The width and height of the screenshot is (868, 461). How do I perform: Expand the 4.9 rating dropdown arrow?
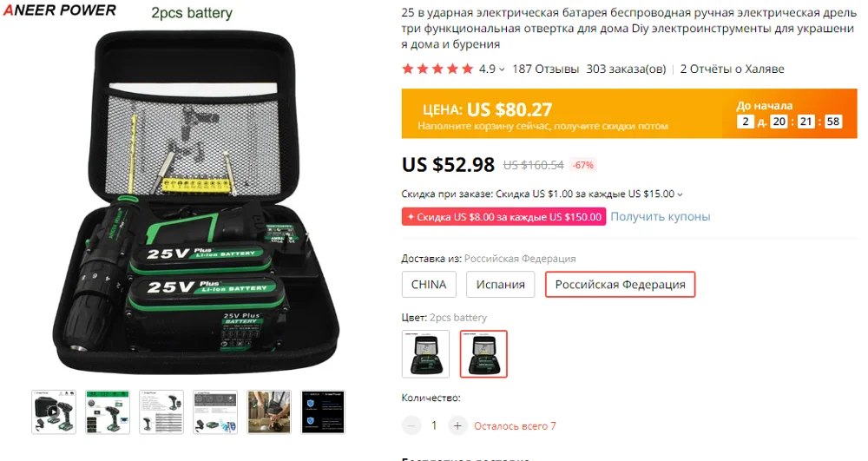(x=502, y=69)
